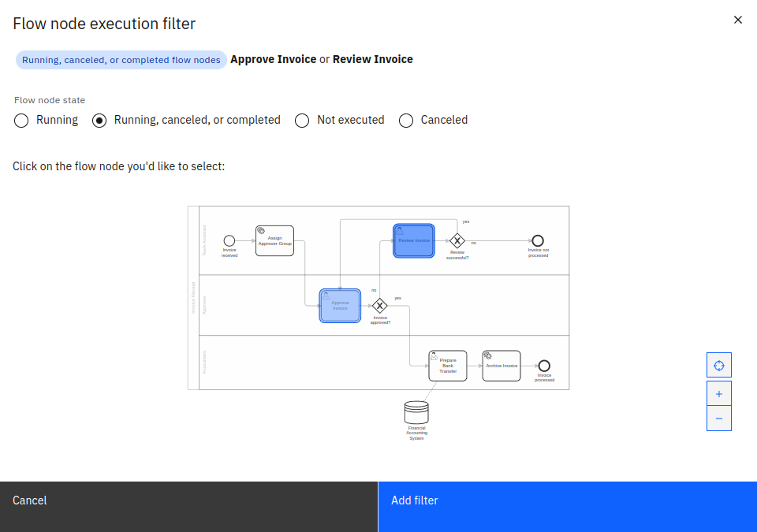Choose the Not executed state option
The image size is (757, 532).
pos(302,120)
